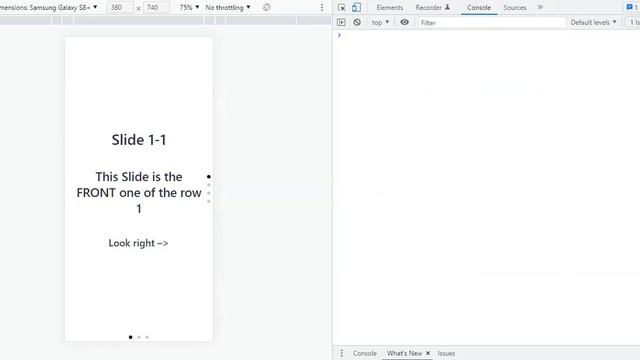Close the What's New drawer tab

428,353
